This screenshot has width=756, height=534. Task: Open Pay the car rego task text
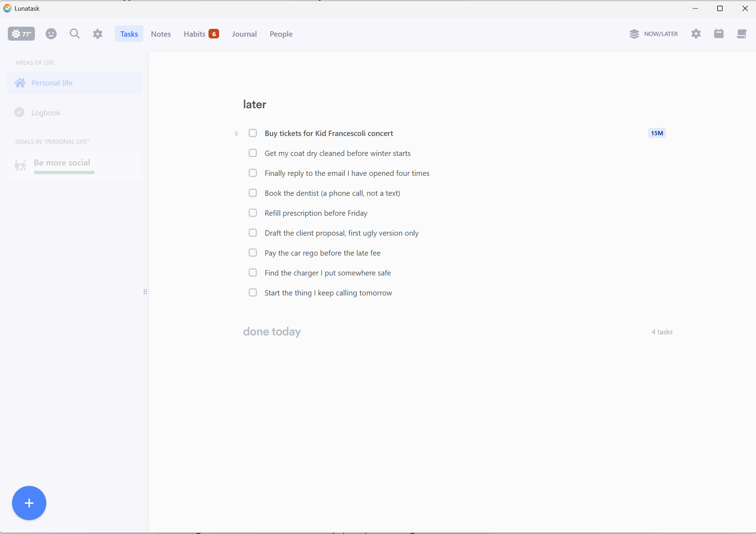(x=323, y=253)
